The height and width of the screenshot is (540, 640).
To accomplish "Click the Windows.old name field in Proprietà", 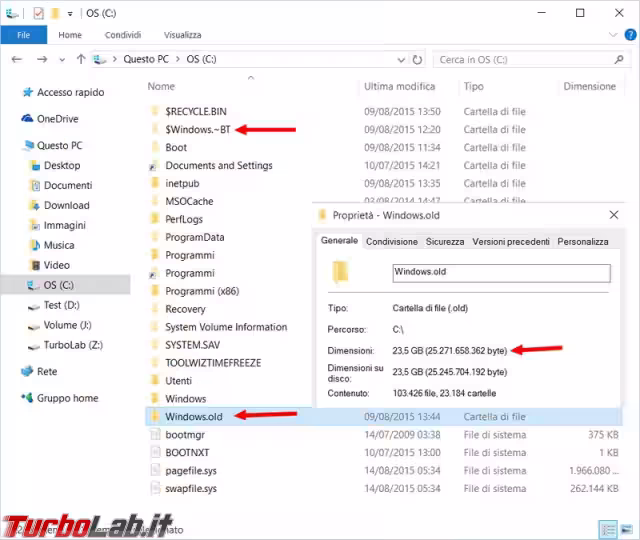I will tap(501, 273).
